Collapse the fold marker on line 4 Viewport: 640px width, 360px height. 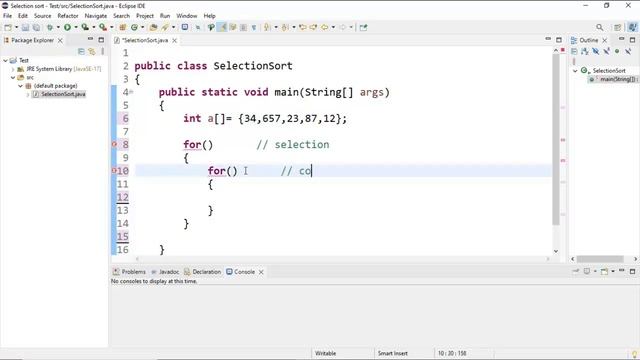[131, 92]
